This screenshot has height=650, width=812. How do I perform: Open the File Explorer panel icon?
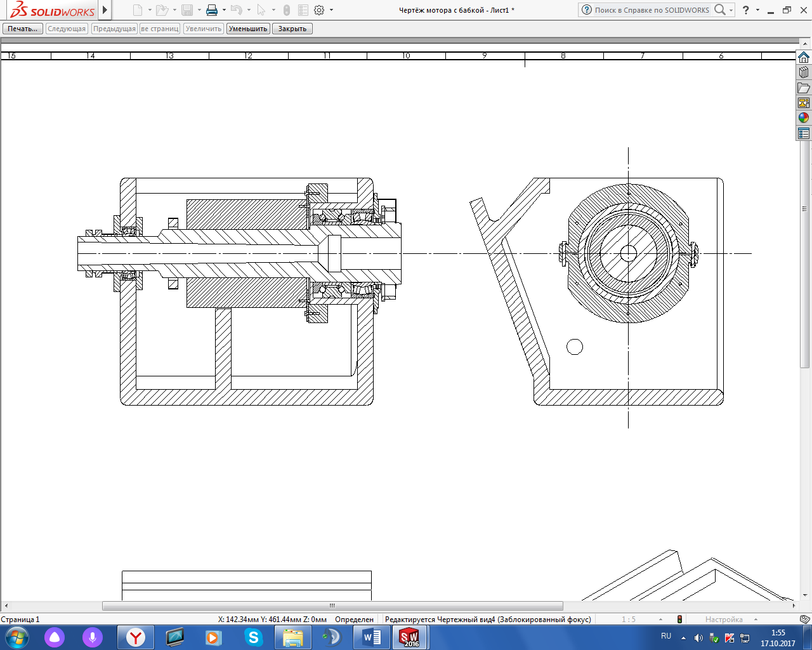[804, 88]
